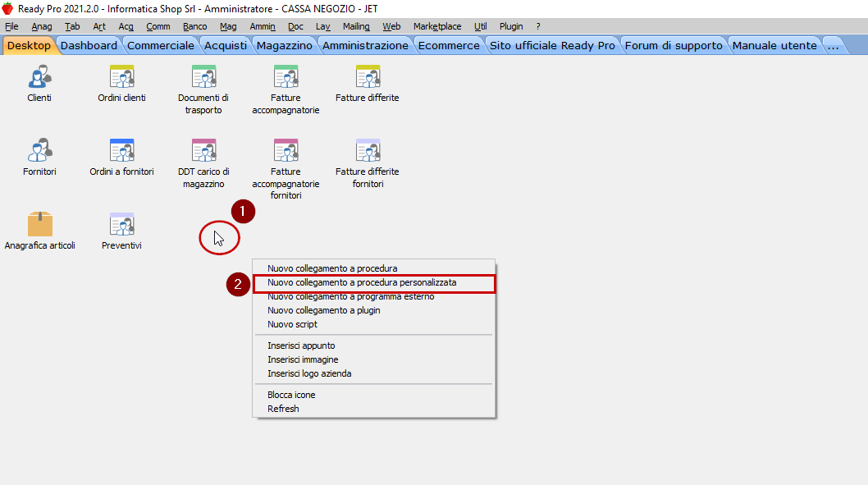Open the Manuale utente tab
The width and height of the screenshot is (868, 485).
[775, 45]
